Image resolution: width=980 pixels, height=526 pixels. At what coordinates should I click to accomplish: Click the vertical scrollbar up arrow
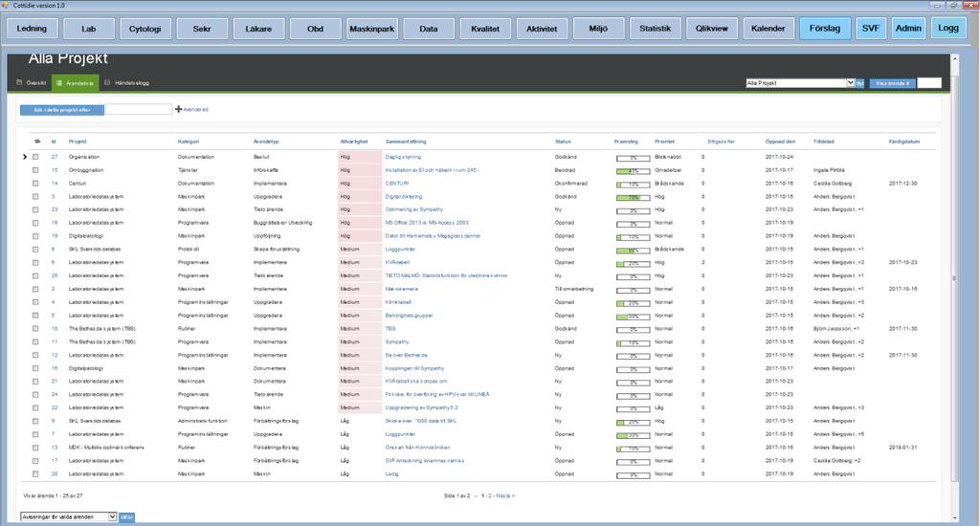click(x=954, y=58)
